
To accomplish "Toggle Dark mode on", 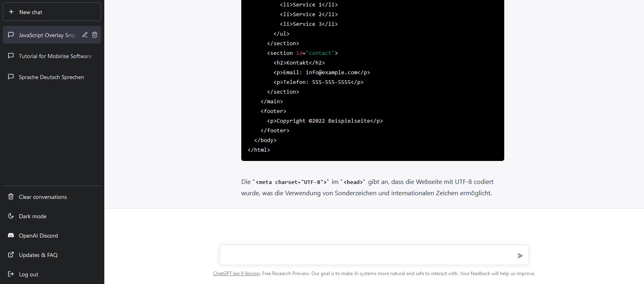I will pos(33,216).
